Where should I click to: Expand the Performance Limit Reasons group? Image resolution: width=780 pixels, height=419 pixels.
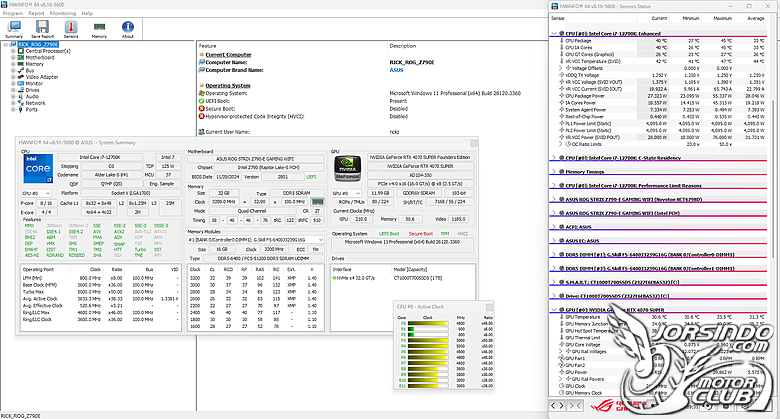(x=554, y=186)
